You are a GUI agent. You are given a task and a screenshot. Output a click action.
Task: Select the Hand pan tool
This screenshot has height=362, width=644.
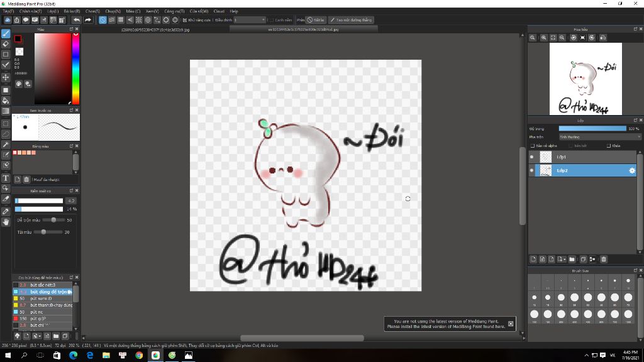(x=6, y=222)
